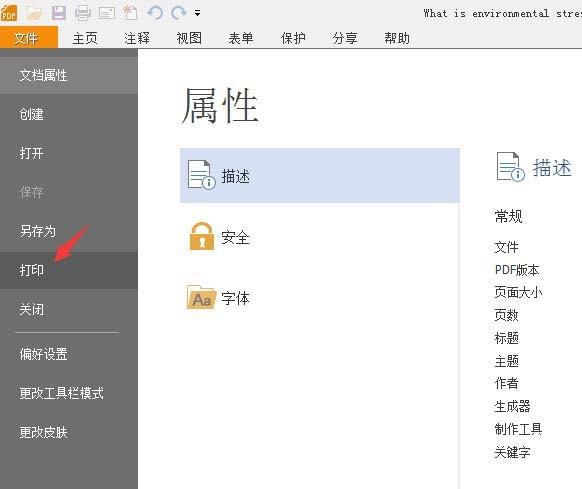This screenshot has height=489, width=582.
Task: Click the 文件 property label
Action: [506, 247]
